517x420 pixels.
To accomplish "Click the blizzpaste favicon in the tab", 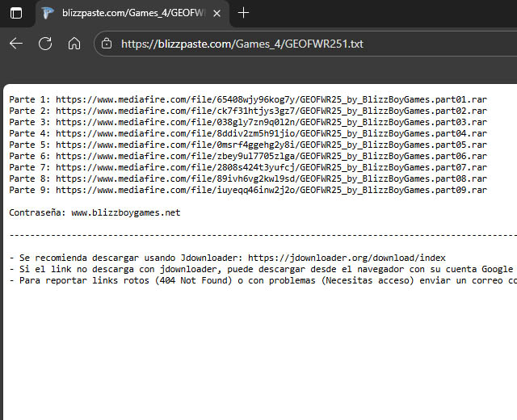I will pos(47,13).
